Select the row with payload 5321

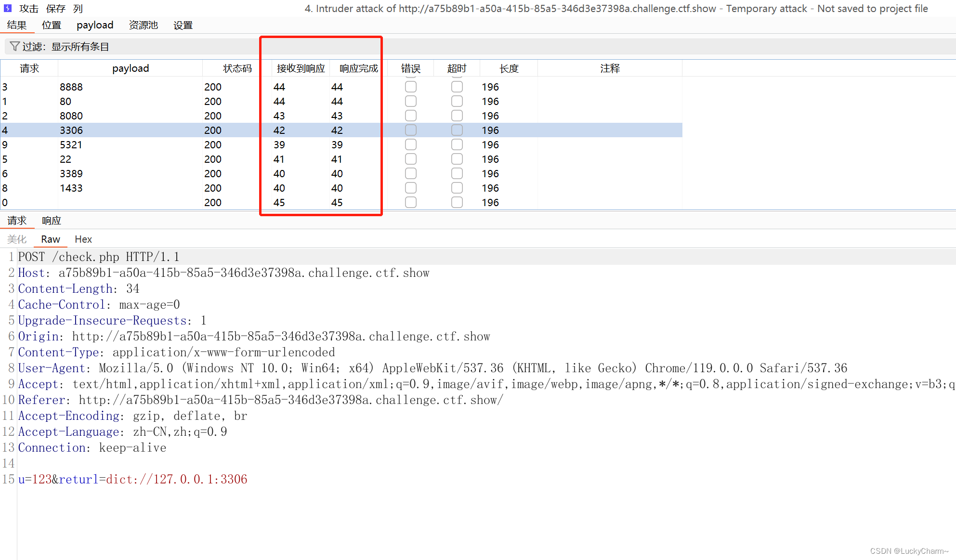(341, 144)
